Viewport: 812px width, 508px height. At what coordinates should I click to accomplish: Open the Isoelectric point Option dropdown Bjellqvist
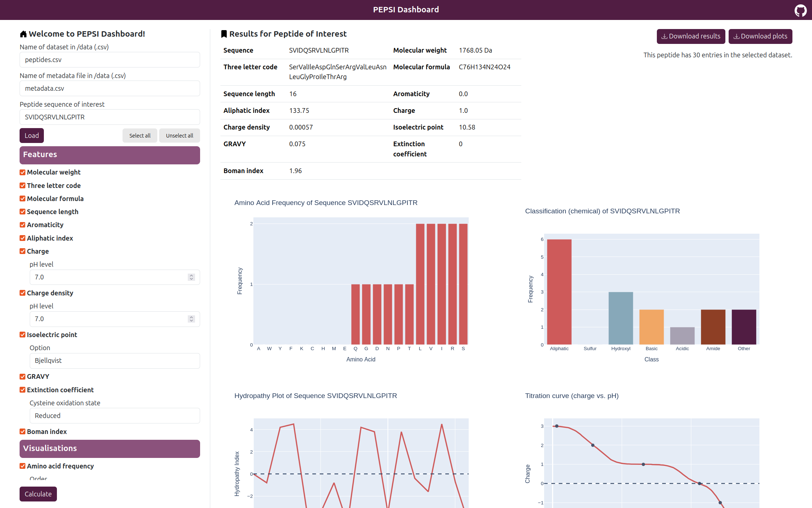[x=115, y=361]
